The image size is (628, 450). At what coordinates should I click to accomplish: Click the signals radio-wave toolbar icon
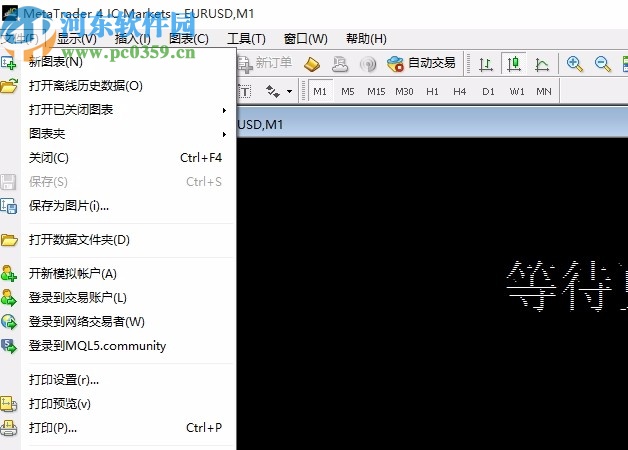[368, 64]
